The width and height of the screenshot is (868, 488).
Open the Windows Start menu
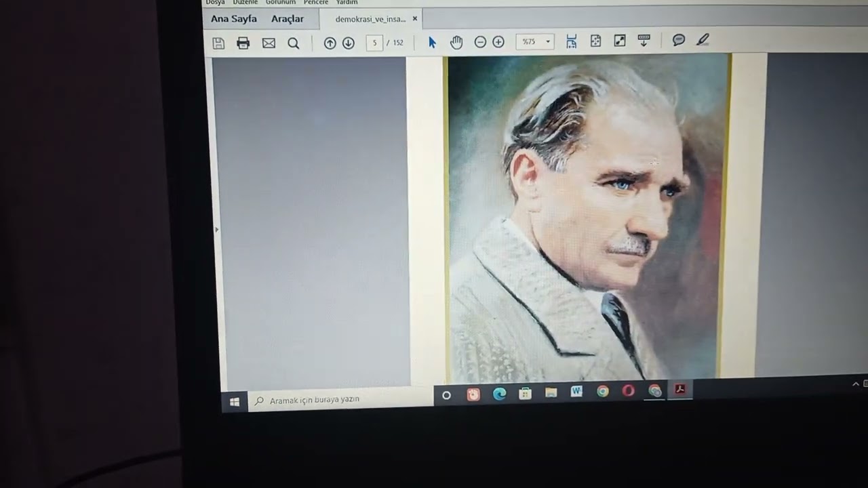click(235, 402)
